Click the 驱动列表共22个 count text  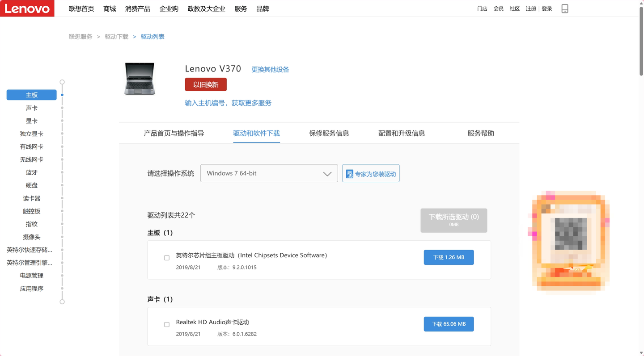pyautogui.click(x=171, y=215)
